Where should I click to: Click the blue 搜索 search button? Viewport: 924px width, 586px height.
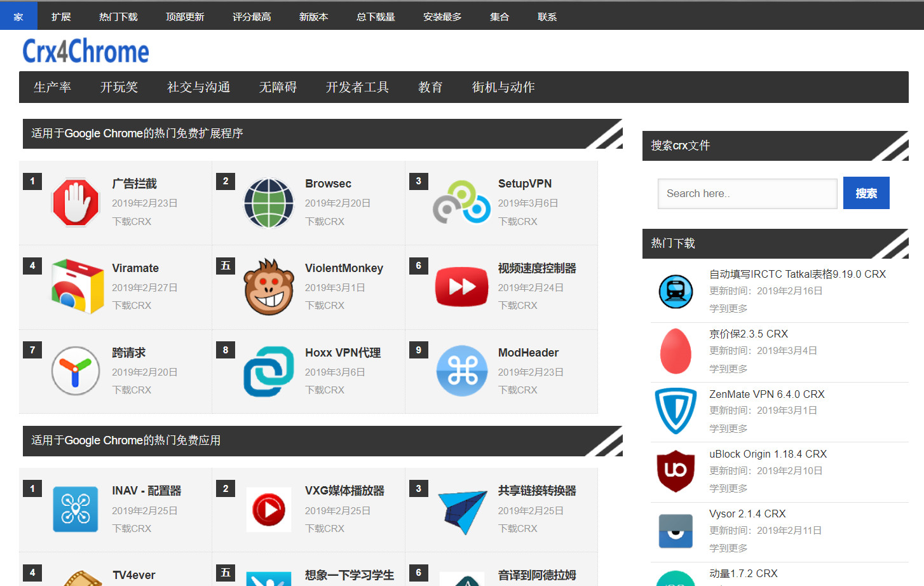click(866, 193)
